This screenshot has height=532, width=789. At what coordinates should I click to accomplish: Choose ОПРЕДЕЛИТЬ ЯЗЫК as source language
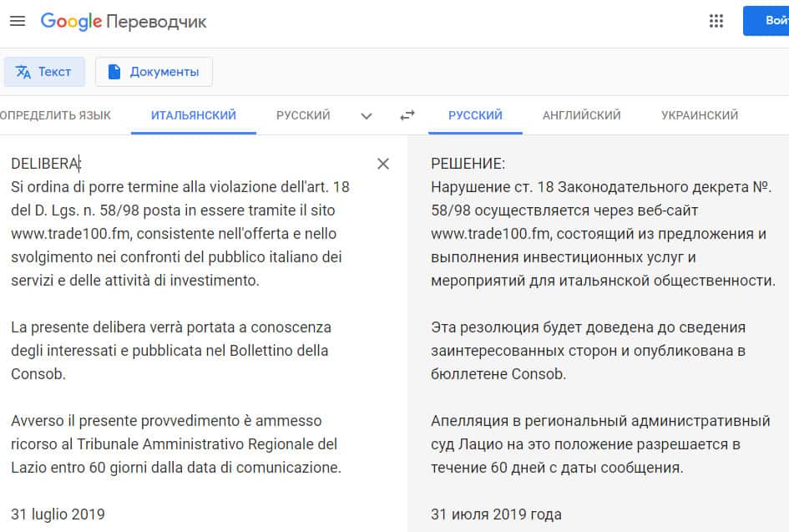tap(55, 115)
